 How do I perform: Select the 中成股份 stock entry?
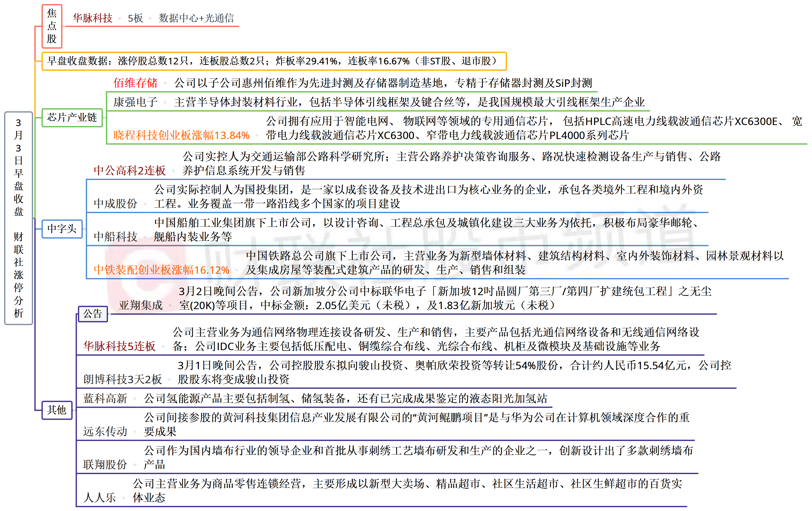point(115,203)
